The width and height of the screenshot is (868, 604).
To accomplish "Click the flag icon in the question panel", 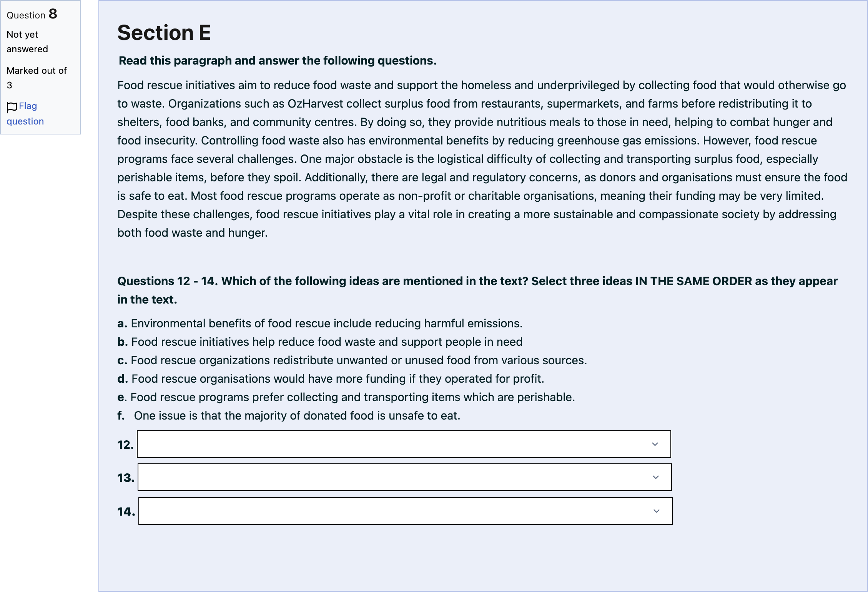I will tap(12, 107).
